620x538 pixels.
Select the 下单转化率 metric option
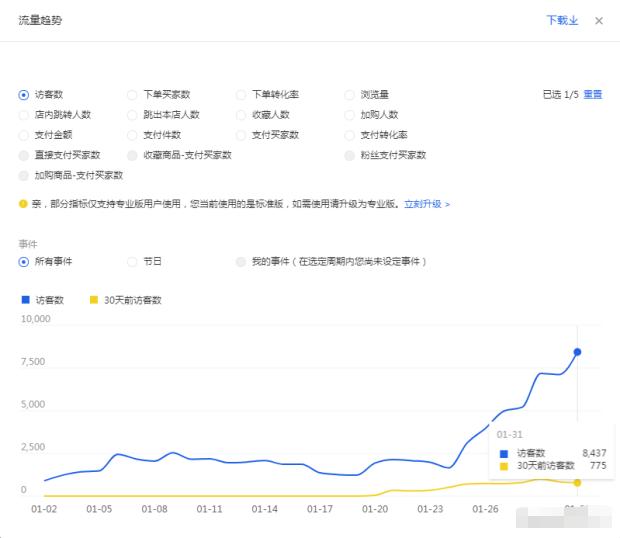tap(241, 95)
